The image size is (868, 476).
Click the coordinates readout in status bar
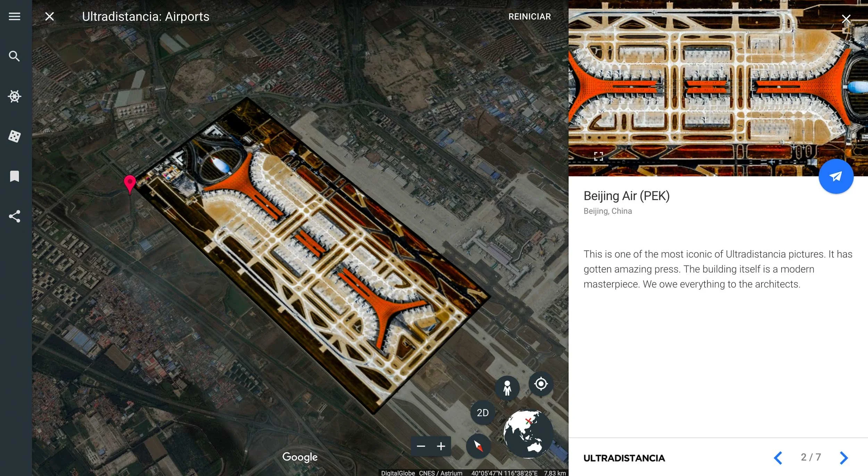(504, 473)
